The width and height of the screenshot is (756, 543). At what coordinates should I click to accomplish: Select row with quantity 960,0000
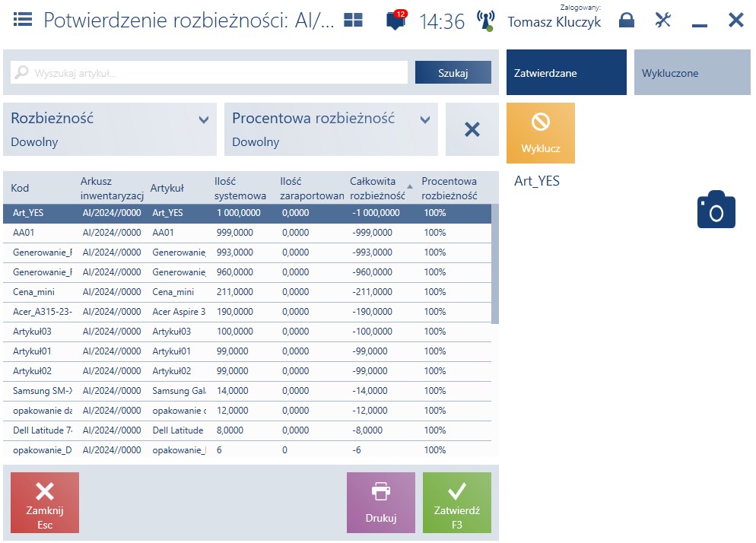click(x=247, y=272)
